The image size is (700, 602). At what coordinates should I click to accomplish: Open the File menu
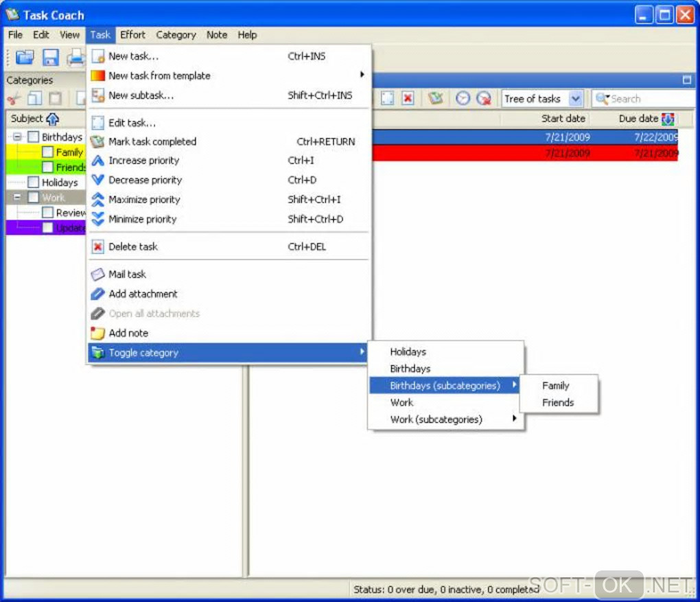[x=15, y=35]
